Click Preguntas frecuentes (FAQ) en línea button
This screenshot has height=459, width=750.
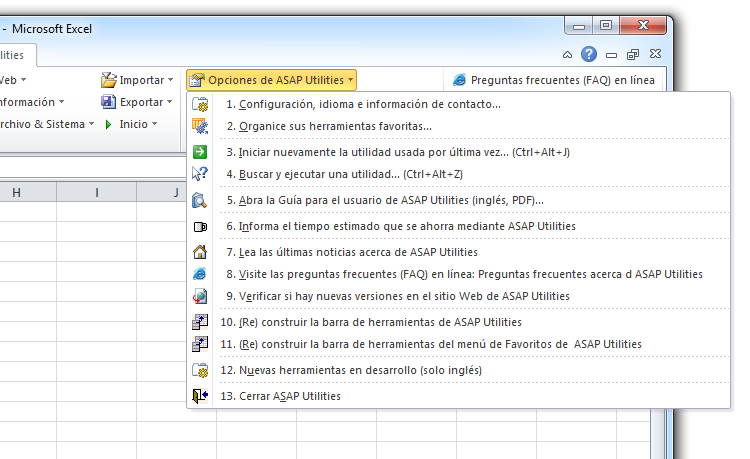(x=554, y=80)
